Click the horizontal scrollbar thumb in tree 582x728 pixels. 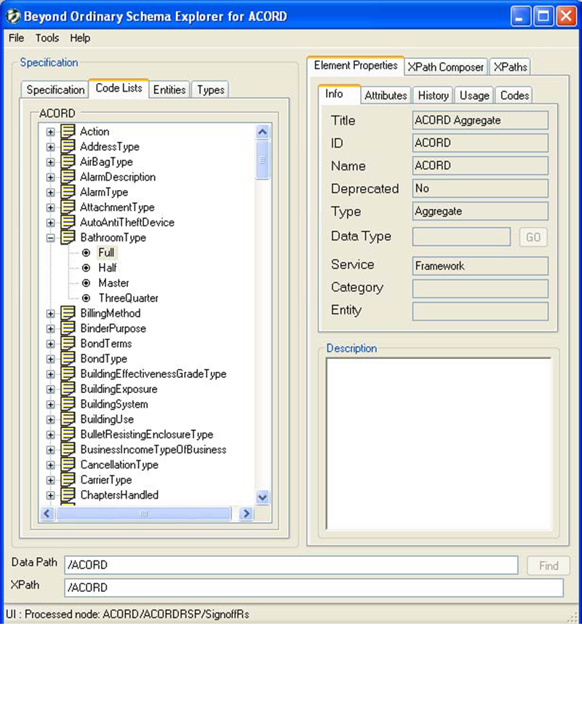[143, 513]
